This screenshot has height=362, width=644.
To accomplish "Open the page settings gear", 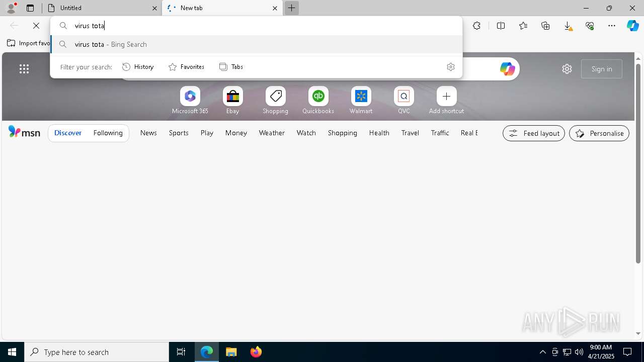I will click(567, 69).
